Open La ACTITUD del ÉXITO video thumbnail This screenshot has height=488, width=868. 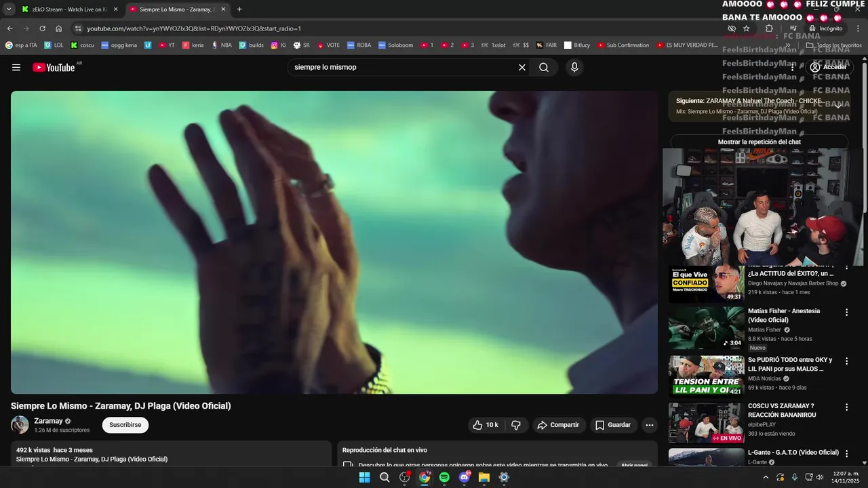pyautogui.click(x=706, y=284)
